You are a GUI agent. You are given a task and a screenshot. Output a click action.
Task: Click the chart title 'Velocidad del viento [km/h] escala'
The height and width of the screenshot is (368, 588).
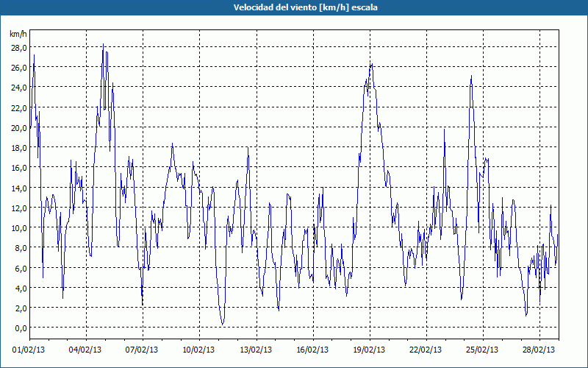point(305,7)
